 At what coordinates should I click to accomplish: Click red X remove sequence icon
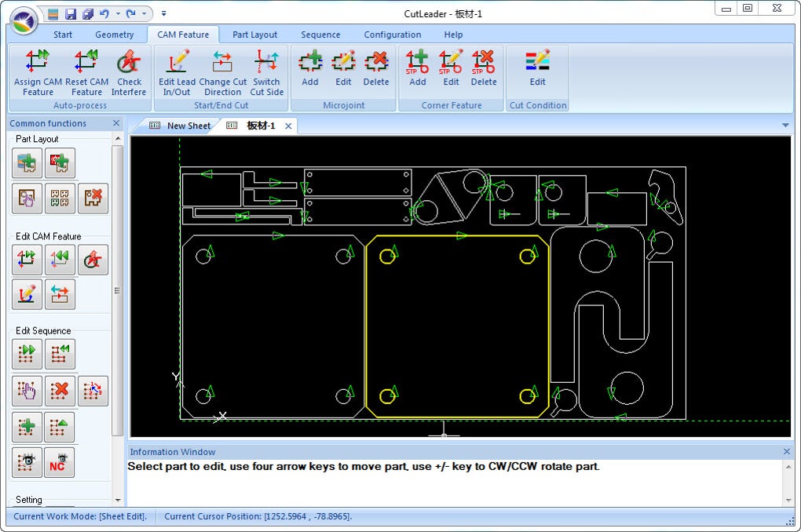coord(60,391)
